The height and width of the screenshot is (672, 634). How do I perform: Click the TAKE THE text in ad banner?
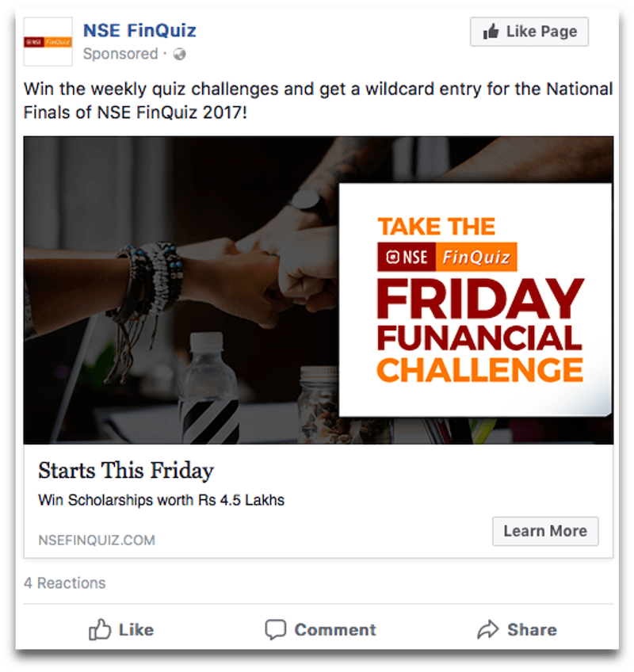pyautogui.click(x=437, y=227)
